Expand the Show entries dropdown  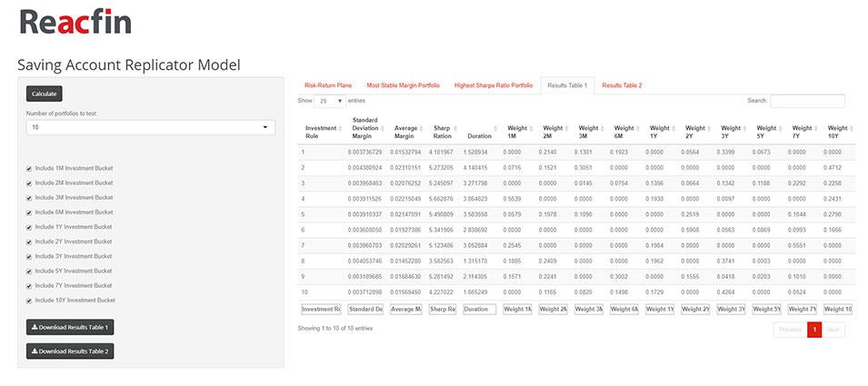[x=330, y=101]
